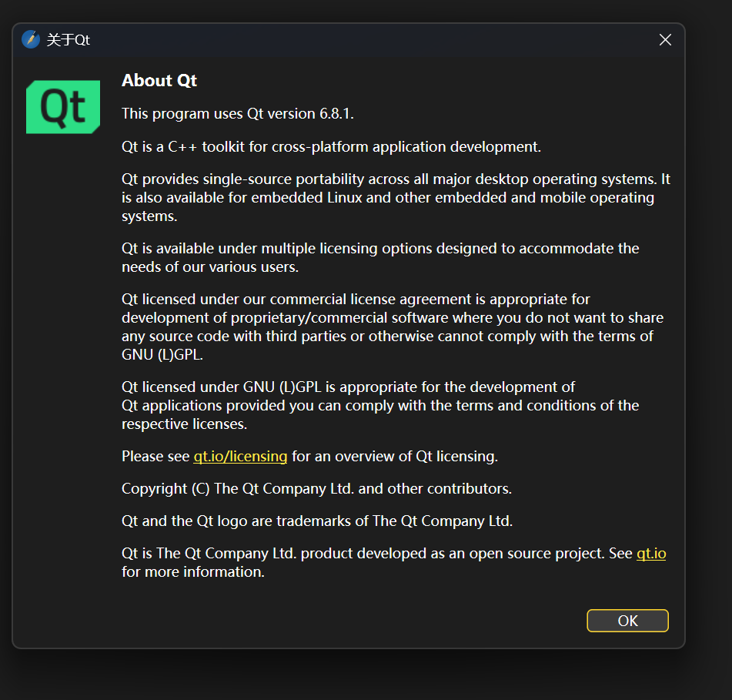The image size is (732, 700).
Task: Click the green Qt logo
Action: pos(63,106)
